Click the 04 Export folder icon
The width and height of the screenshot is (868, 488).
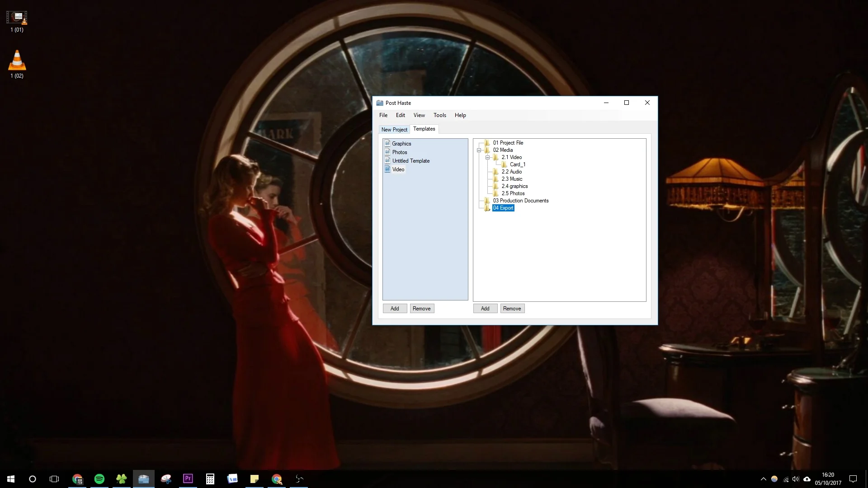[487, 208]
